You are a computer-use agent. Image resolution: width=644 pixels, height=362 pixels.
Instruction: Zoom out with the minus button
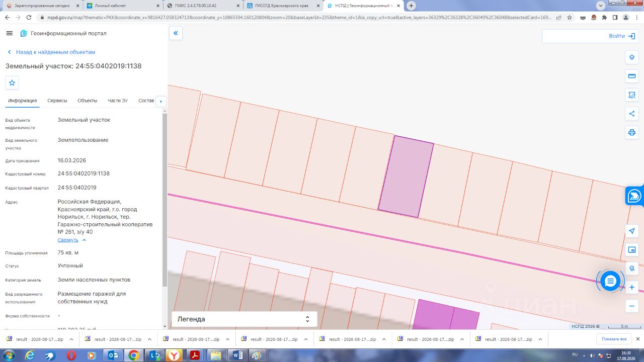tap(632, 306)
